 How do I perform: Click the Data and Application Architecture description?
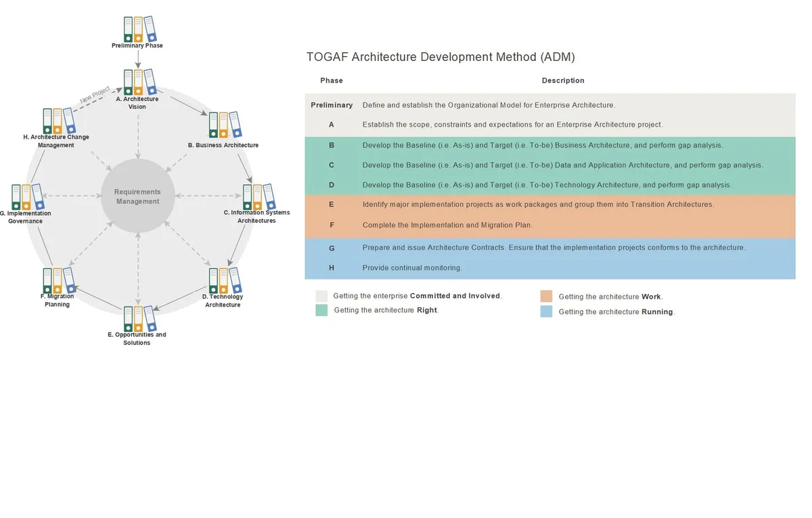click(x=563, y=165)
